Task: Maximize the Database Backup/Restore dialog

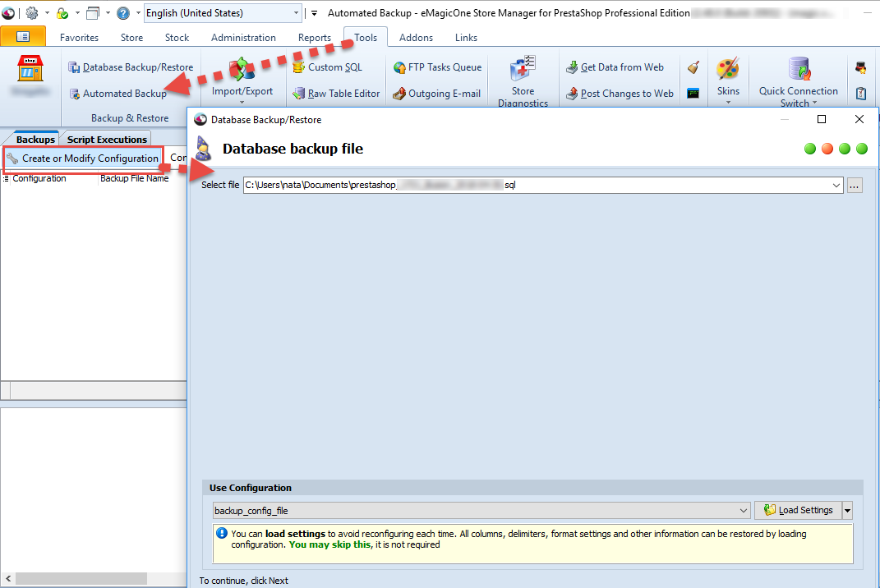Action: 822,119
